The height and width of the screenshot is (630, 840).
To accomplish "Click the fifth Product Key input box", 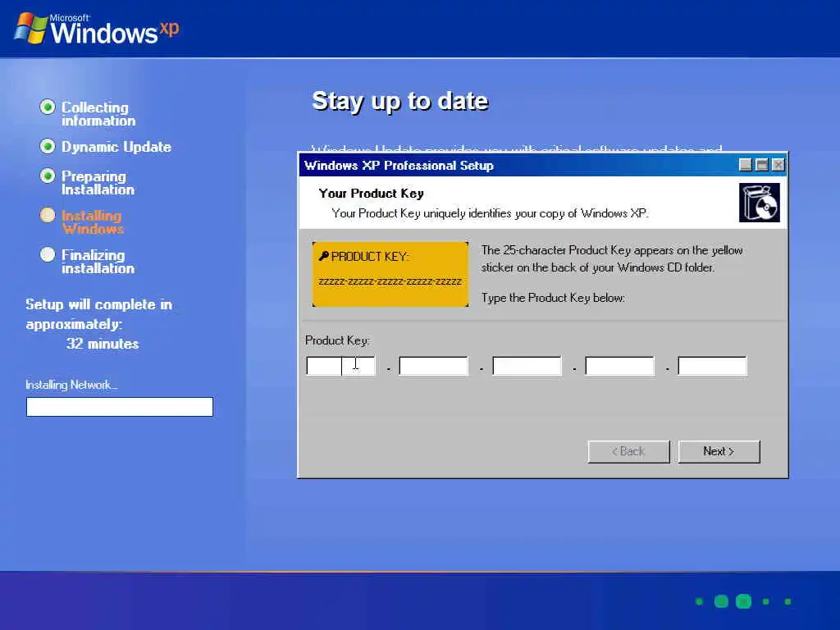I will tap(713, 366).
